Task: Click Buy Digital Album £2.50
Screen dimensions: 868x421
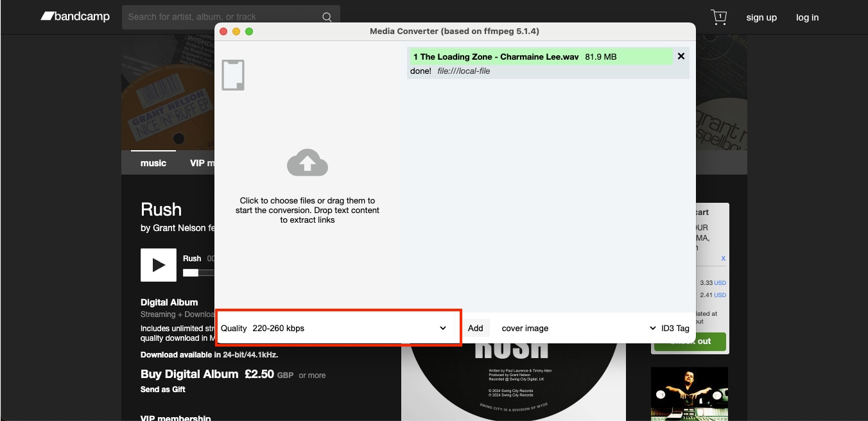Action: 204,374
